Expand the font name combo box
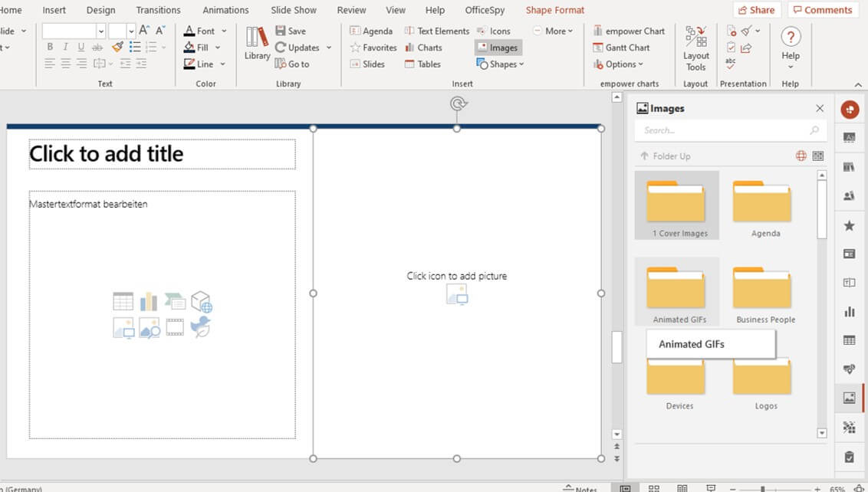 pyautogui.click(x=101, y=31)
